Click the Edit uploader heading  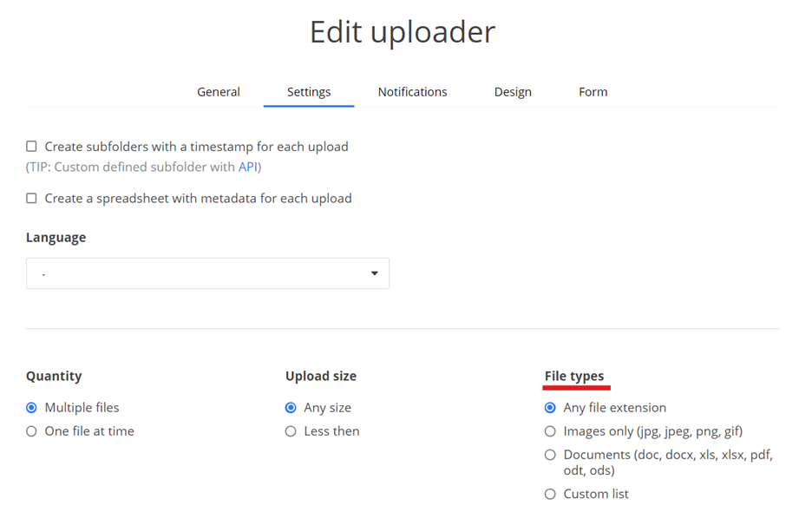(403, 32)
